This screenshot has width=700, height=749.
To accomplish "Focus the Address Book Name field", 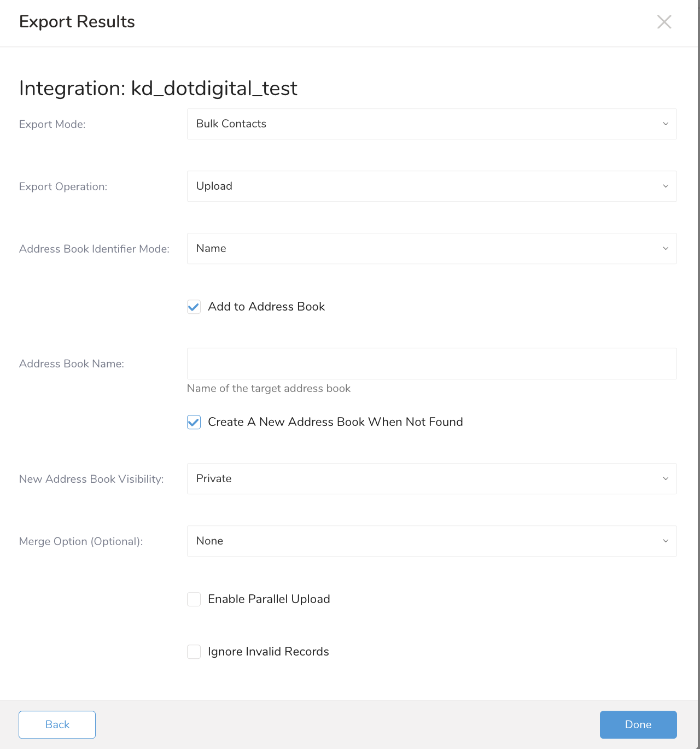I will (x=431, y=364).
